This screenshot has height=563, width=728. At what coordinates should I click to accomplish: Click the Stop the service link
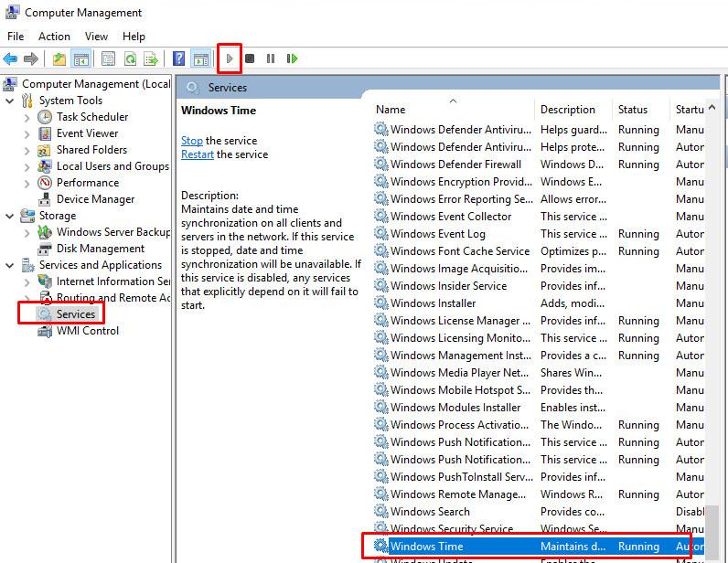click(x=192, y=141)
